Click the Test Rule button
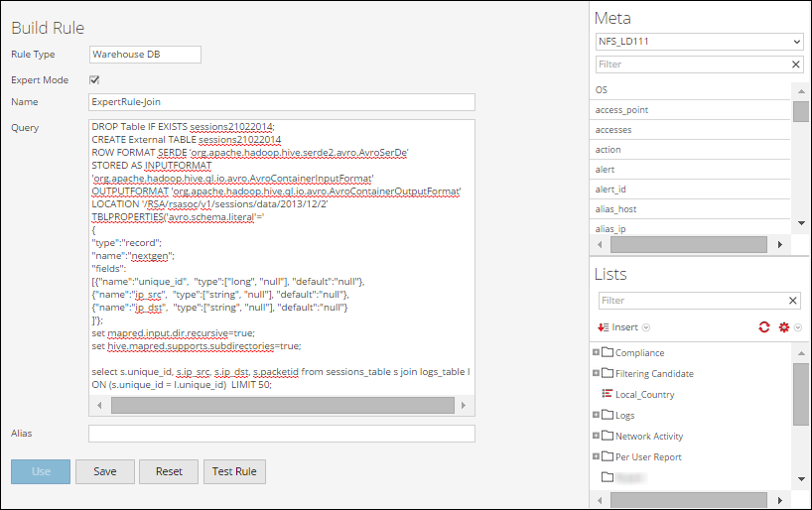This screenshot has height=510, width=812. coord(234,471)
